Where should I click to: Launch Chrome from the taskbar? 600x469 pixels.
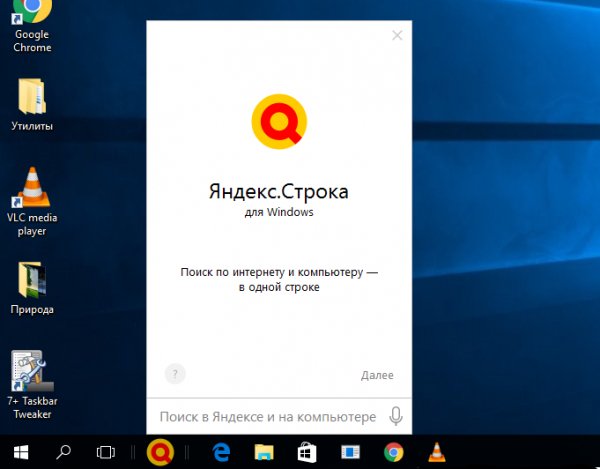(x=393, y=452)
